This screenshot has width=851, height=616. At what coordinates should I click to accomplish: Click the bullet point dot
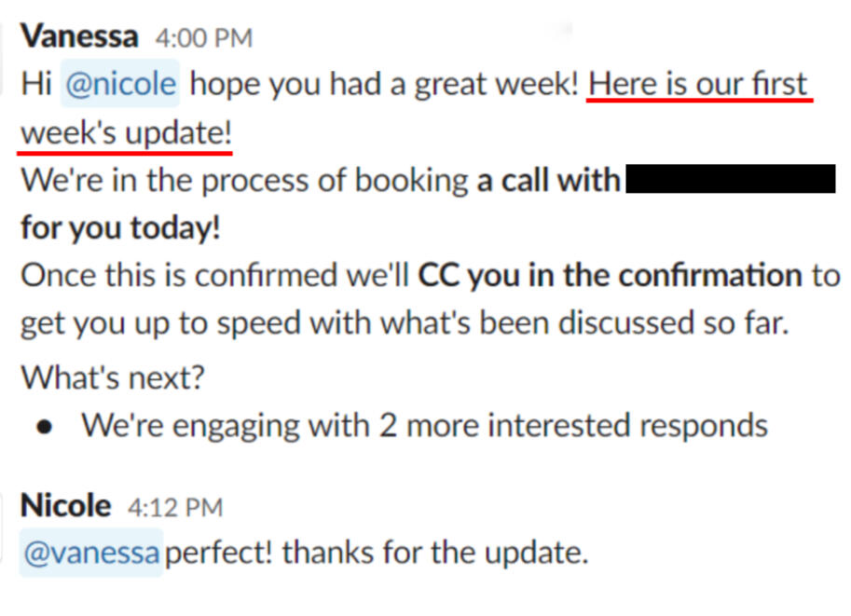[44, 428]
